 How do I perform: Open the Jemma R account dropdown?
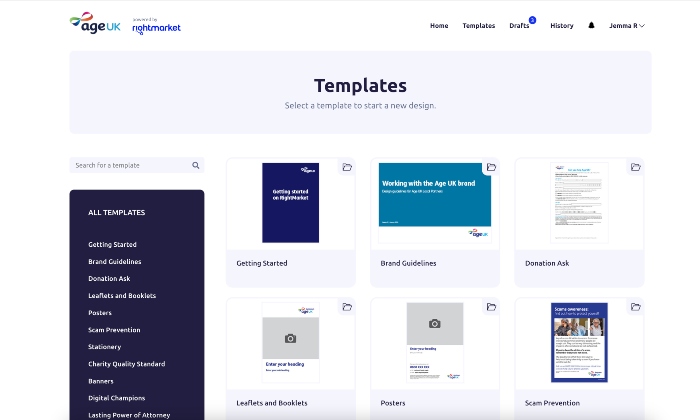626,26
